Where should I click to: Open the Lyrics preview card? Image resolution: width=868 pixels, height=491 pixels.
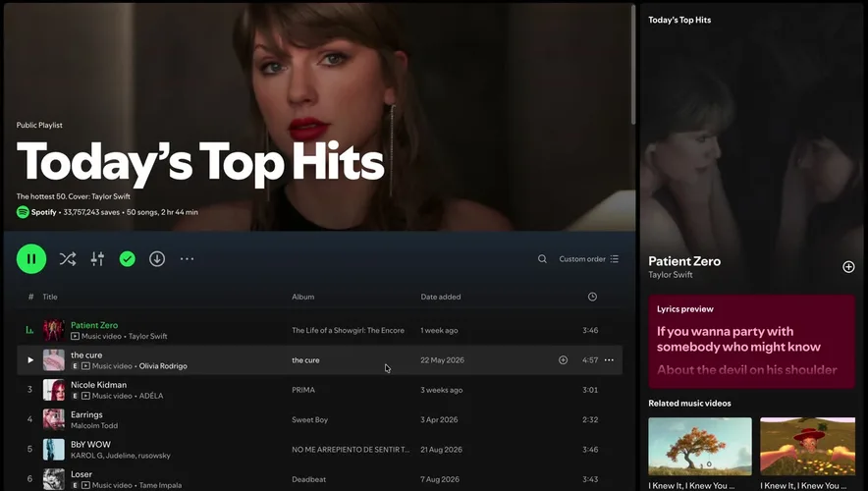(752, 342)
